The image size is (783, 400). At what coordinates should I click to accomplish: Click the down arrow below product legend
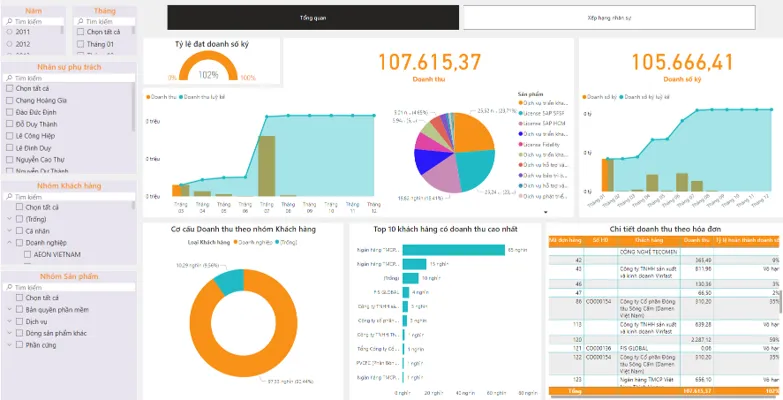545,212
